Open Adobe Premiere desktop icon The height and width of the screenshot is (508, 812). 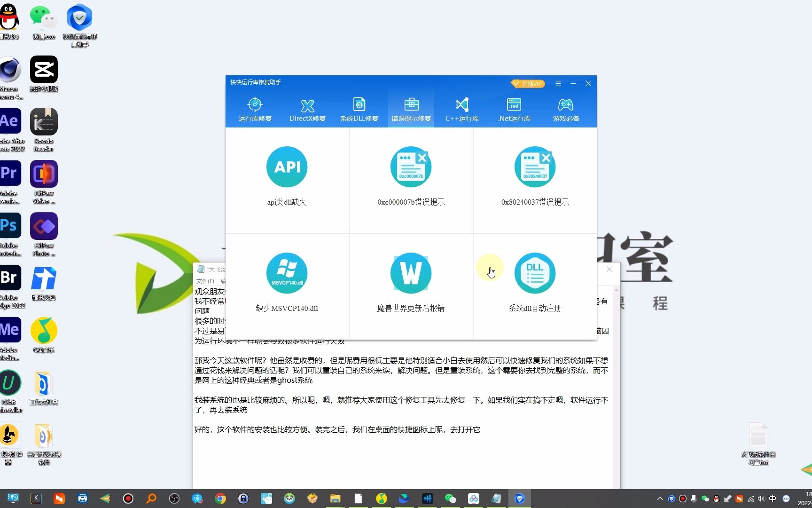[x=10, y=183]
